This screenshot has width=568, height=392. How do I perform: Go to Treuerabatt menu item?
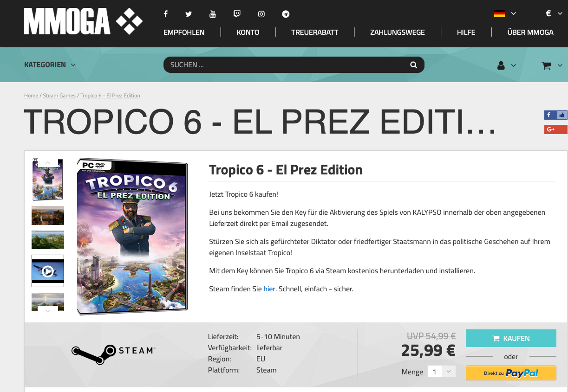[314, 32]
